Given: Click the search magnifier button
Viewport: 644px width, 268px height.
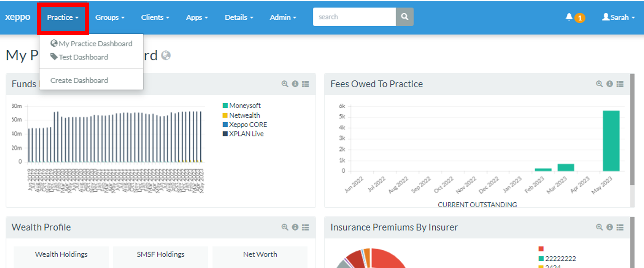Looking at the screenshot, I should tap(404, 17).
